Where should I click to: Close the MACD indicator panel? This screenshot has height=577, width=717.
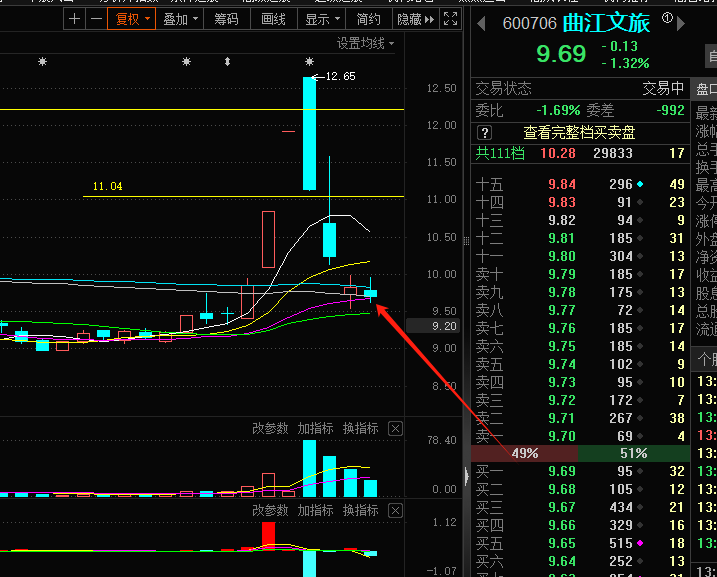pos(395,511)
